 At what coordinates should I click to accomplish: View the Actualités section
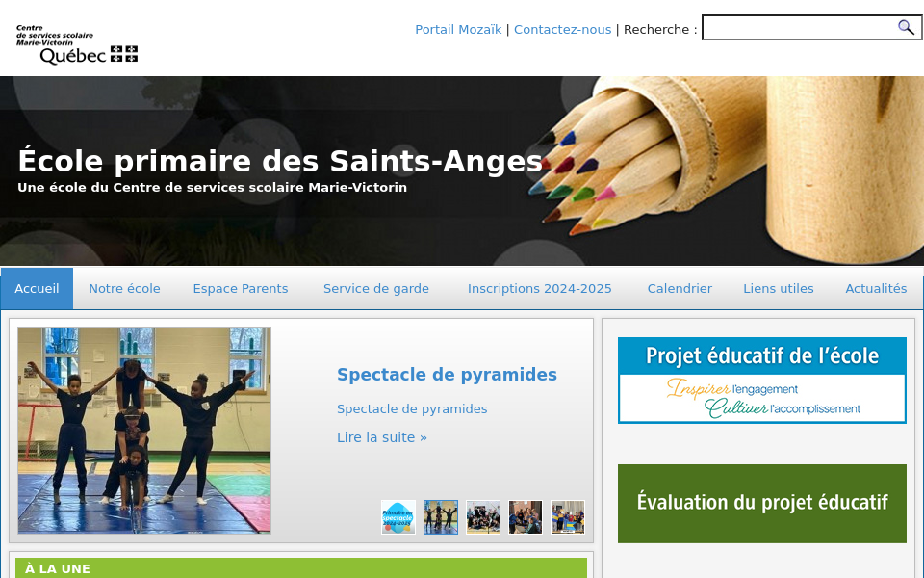click(876, 288)
